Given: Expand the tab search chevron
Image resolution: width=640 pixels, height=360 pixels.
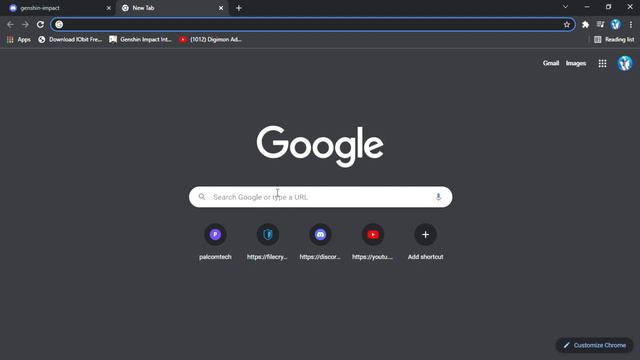Looking at the screenshot, I should point(565,7).
